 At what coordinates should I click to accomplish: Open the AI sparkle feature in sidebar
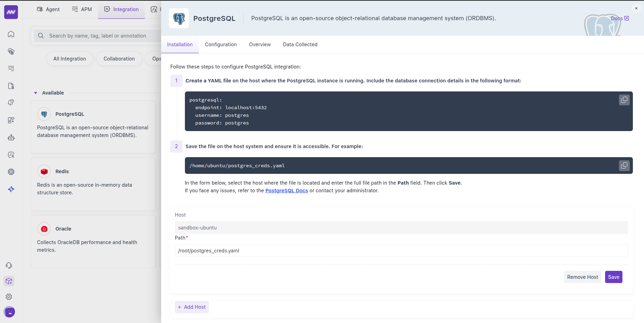(x=11, y=189)
